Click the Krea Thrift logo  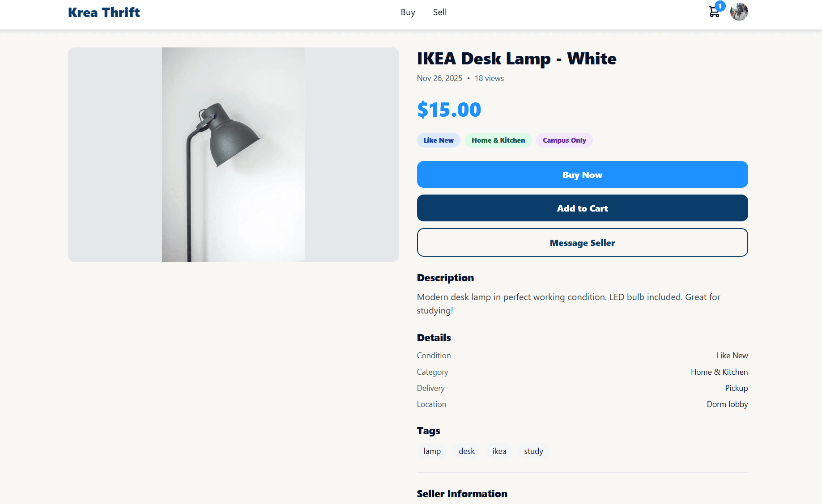click(104, 12)
